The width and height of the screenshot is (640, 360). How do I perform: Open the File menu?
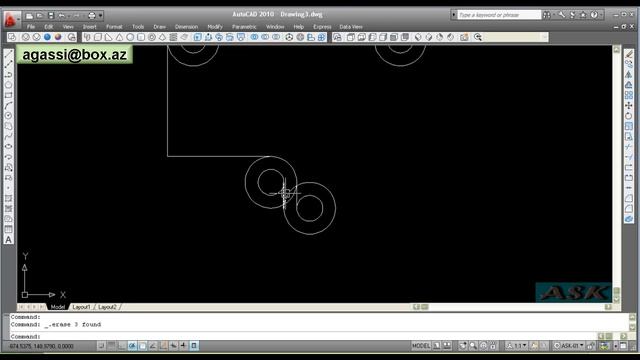[x=31, y=27]
